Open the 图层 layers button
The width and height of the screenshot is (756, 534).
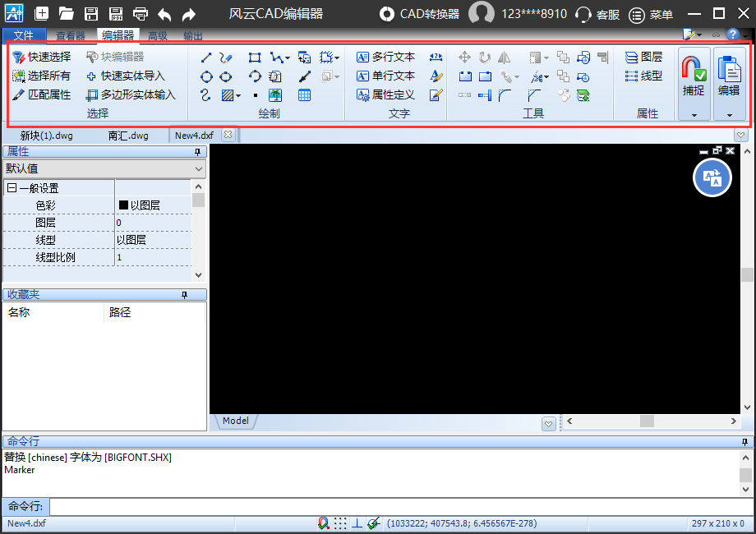(643, 57)
